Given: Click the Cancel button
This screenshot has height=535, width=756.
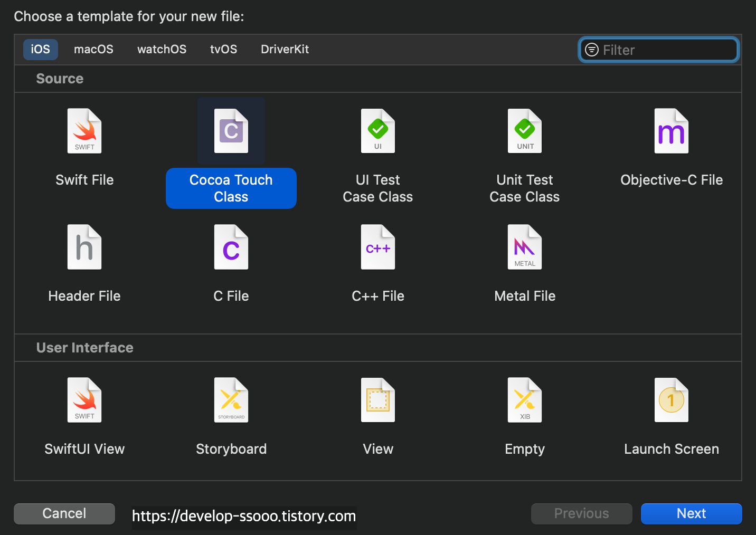Looking at the screenshot, I should (64, 513).
